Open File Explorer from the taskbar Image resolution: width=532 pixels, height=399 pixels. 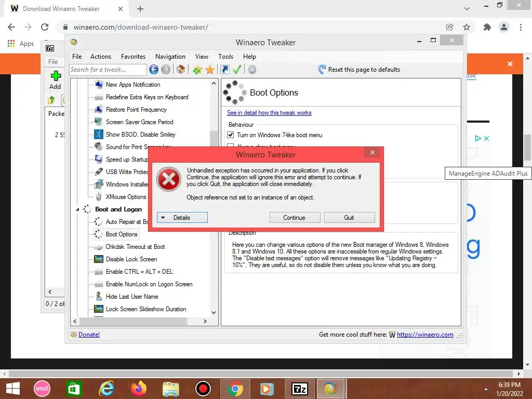pos(170,389)
